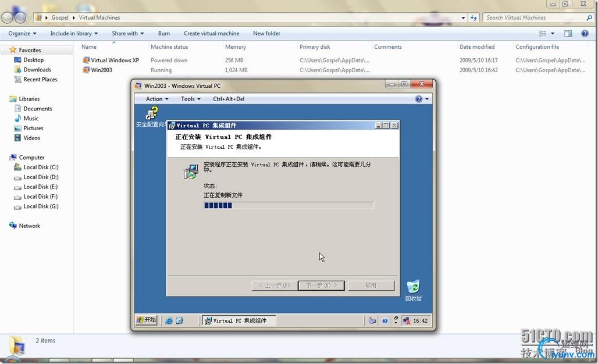Click the 256 MB memory cell
Image resolution: width=598 pixels, height=364 pixels.
coord(234,60)
